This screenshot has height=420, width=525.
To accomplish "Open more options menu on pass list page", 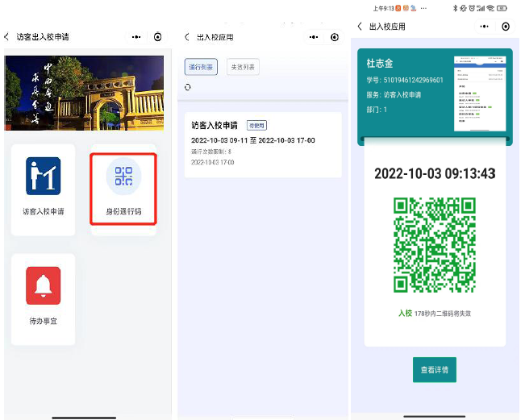I will point(314,37).
